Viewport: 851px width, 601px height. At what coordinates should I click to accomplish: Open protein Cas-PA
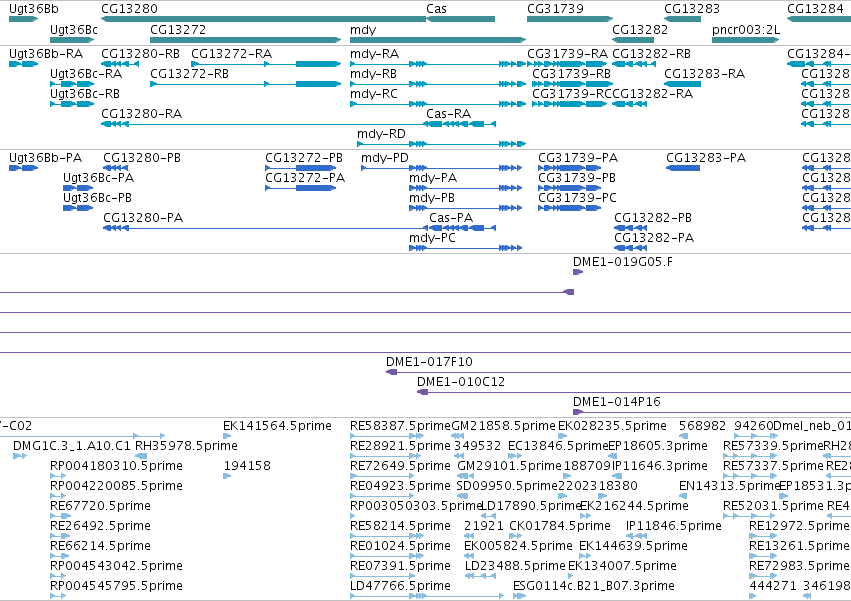(x=462, y=229)
